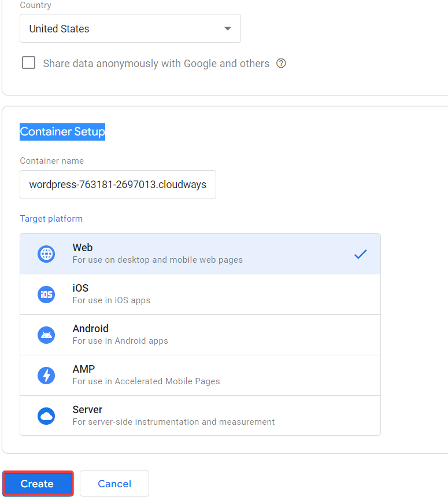The image size is (448, 500).
Task: Click the blue checkmark on the Web row
Action: (x=360, y=253)
